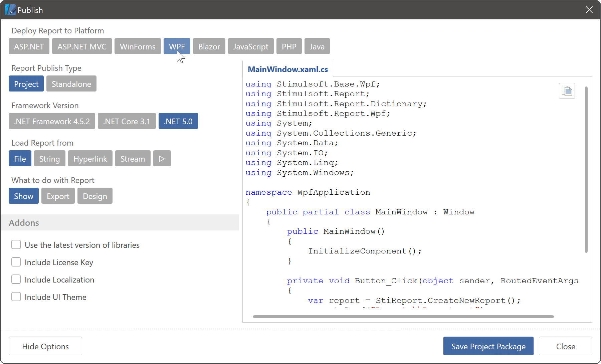Click 'InitializeComponent();' in the code
The width and height of the screenshot is (601, 364).
tap(365, 251)
